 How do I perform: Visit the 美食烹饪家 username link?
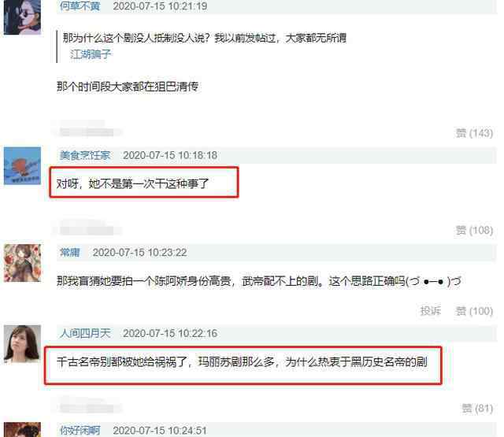[85, 155]
